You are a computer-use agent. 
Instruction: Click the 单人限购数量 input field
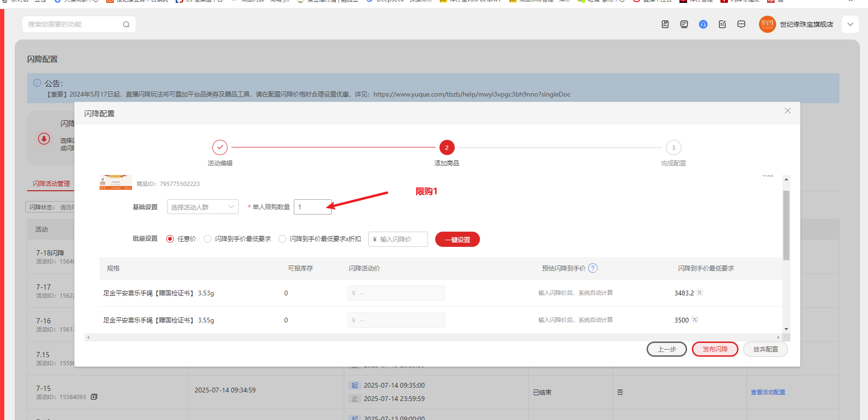click(312, 207)
